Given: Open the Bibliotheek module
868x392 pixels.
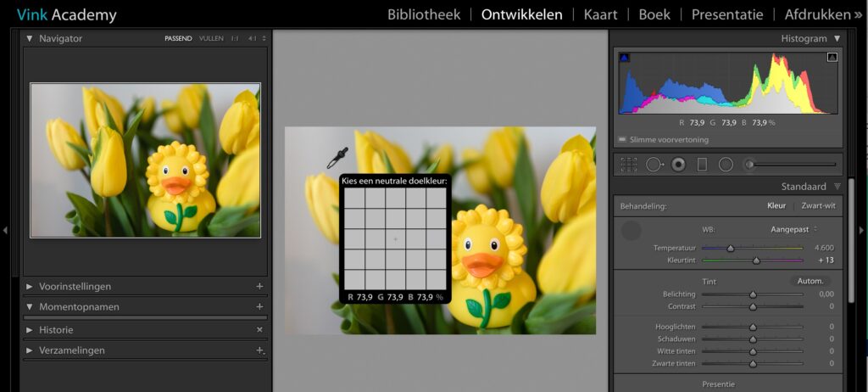Looking at the screenshot, I should click(x=424, y=14).
